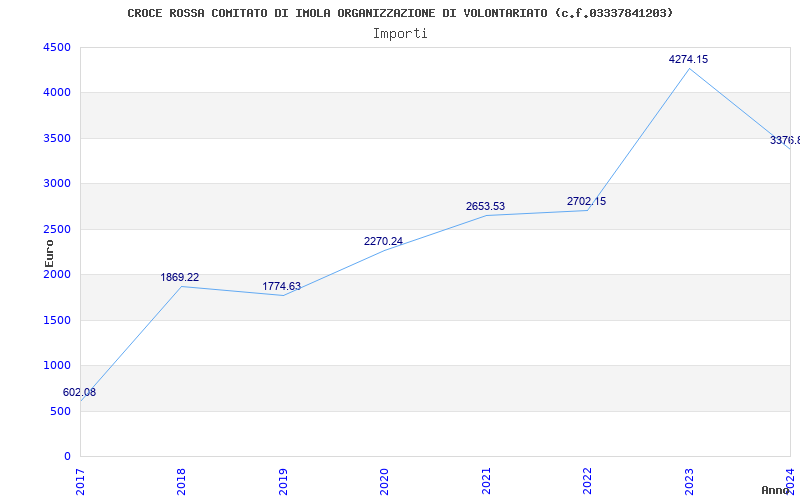Screen dimensions: 800x500
Task: Click the 4000 y-axis tick label
Action: coord(57,93)
